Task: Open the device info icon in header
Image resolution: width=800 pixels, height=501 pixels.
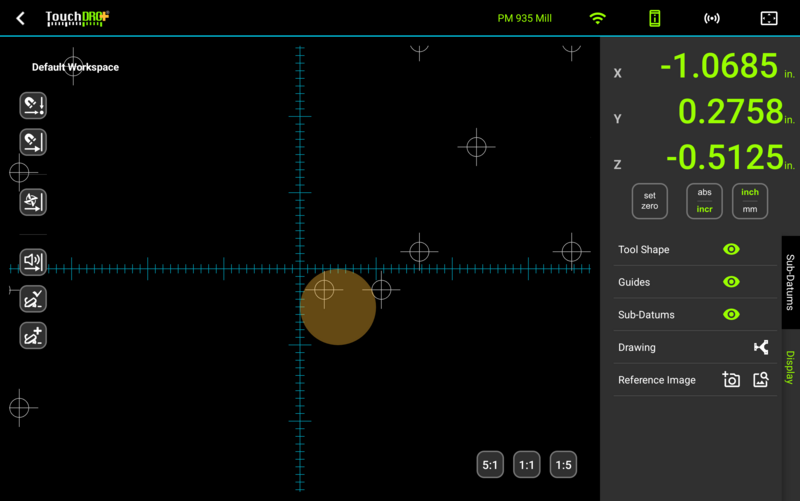Action: pos(655,18)
